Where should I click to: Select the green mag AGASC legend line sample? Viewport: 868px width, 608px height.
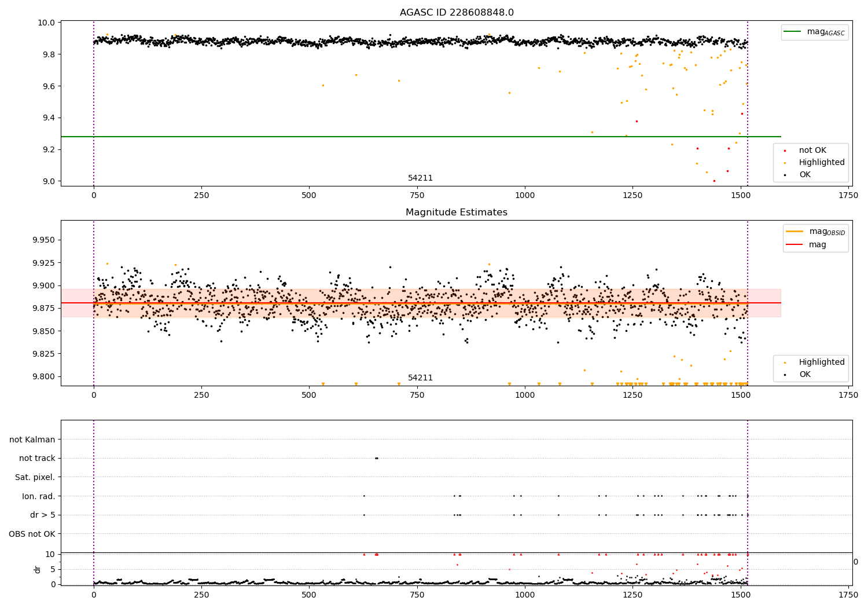point(793,32)
